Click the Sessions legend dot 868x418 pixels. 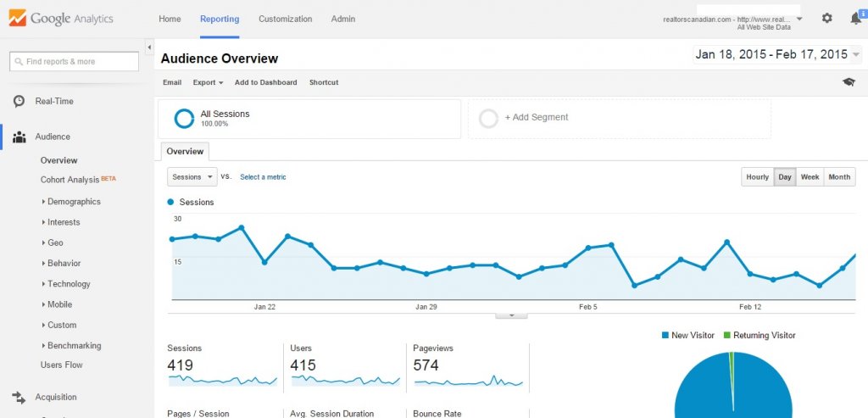click(170, 203)
